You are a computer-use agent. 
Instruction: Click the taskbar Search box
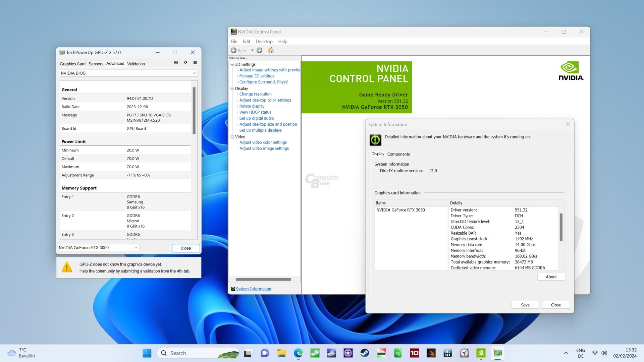pyautogui.click(x=198, y=353)
